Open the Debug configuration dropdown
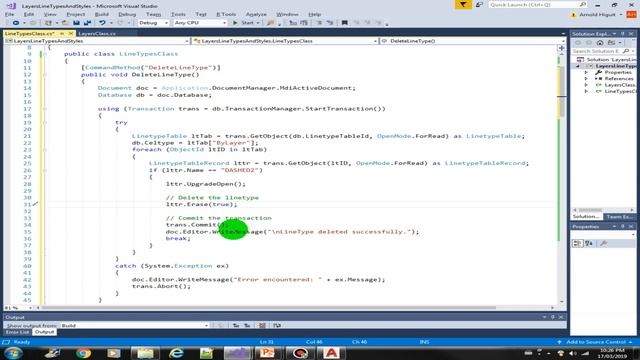The image size is (640, 360). 153,23
